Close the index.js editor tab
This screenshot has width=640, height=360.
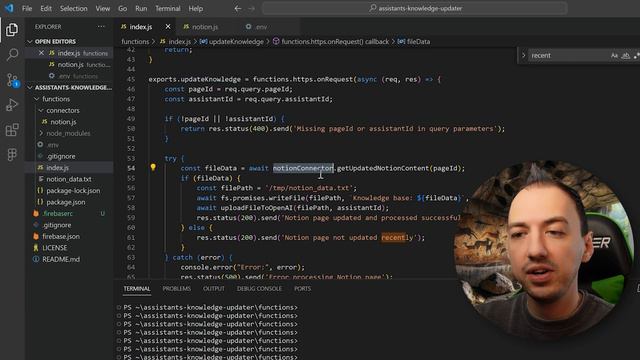click(168, 27)
